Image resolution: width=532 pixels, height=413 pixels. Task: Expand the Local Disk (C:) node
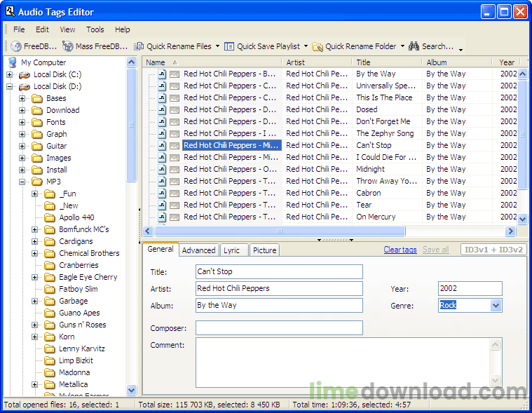pos(10,74)
